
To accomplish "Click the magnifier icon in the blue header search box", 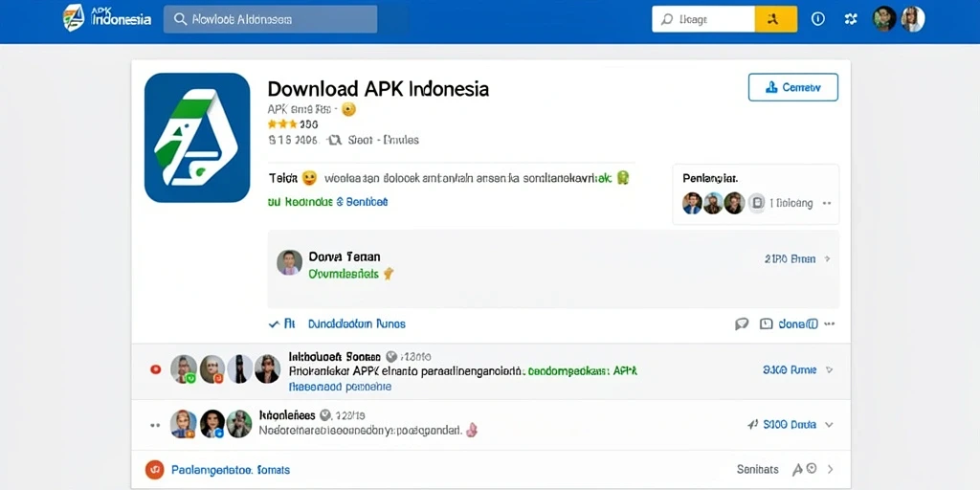I will pyautogui.click(x=181, y=19).
